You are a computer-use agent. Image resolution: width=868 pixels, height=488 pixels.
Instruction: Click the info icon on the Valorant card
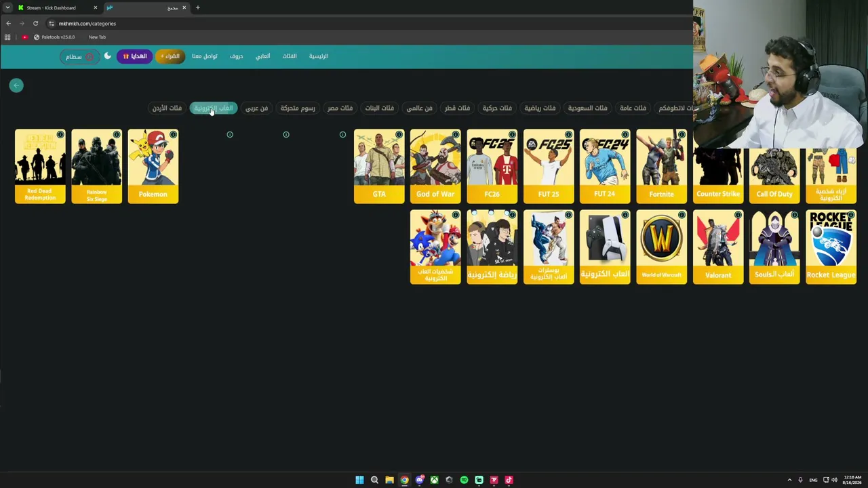(738, 215)
